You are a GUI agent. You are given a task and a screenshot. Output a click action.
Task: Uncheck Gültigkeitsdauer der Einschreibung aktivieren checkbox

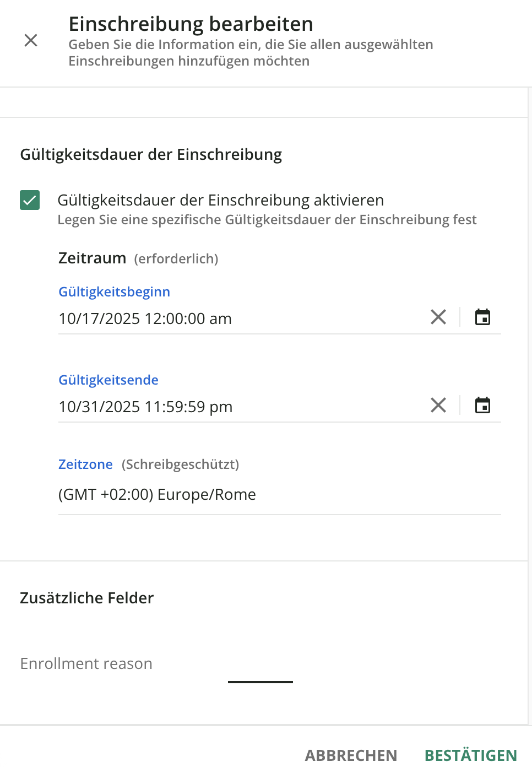click(x=30, y=200)
